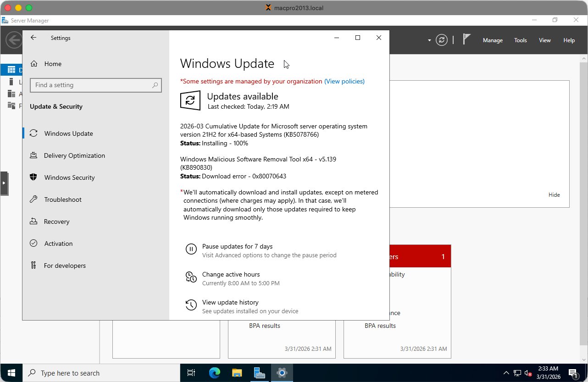Click the Change active hours clock icon

[191, 277]
